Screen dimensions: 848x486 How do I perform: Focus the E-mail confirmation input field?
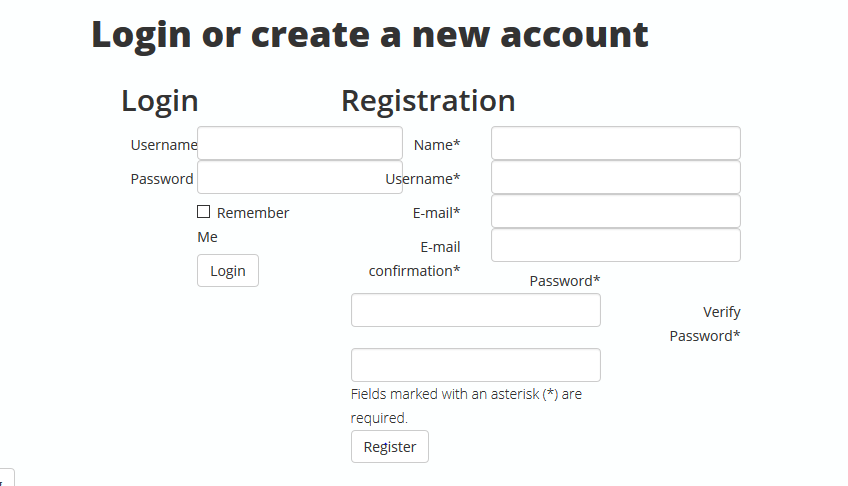615,245
